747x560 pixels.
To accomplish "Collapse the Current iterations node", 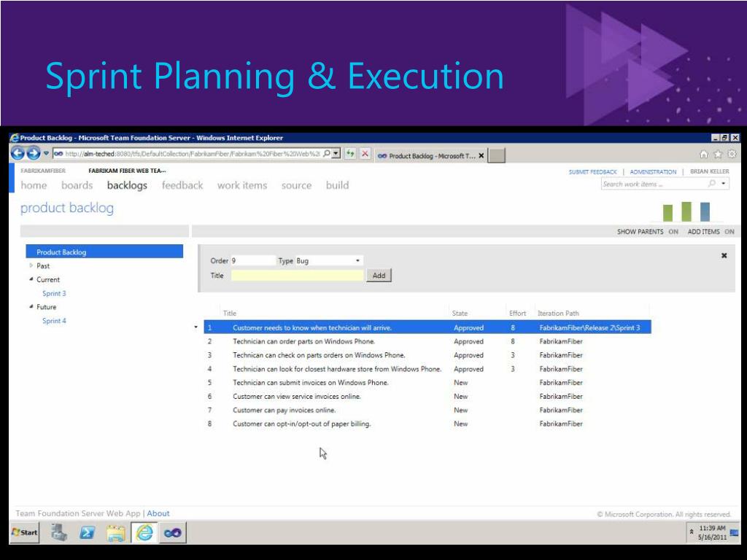I will [31, 279].
